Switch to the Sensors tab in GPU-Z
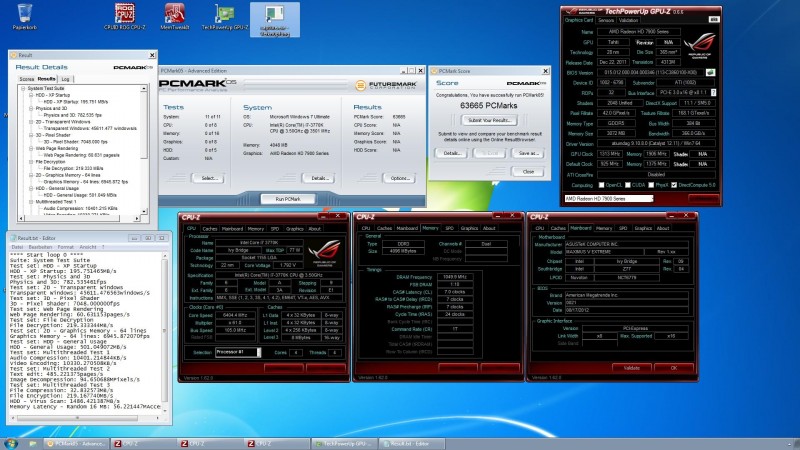Image resolution: width=800 pixels, height=450 pixels. pyautogui.click(x=606, y=20)
